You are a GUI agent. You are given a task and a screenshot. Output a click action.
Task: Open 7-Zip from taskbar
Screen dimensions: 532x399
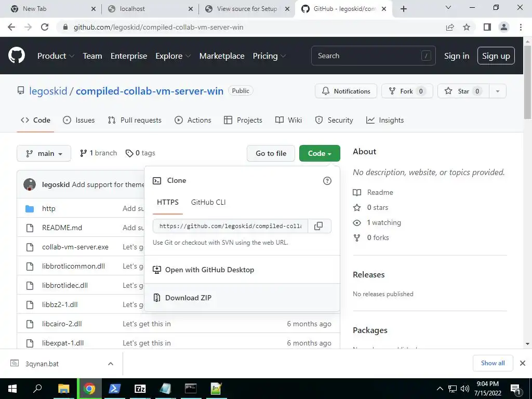click(140, 389)
